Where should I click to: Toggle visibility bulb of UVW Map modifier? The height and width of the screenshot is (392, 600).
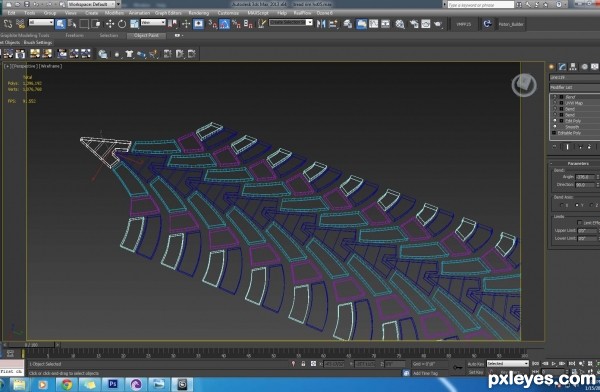[x=555, y=103]
